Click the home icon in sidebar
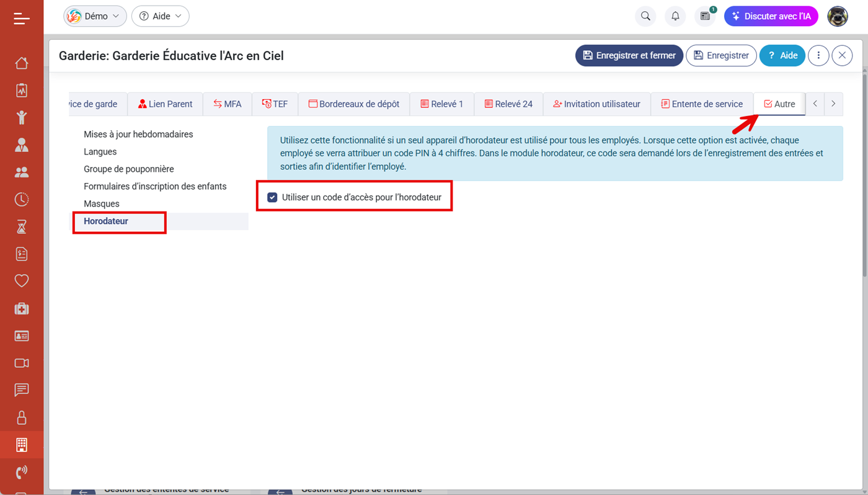This screenshot has width=868, height=495. pyautogui.click(x=22, y=63)
